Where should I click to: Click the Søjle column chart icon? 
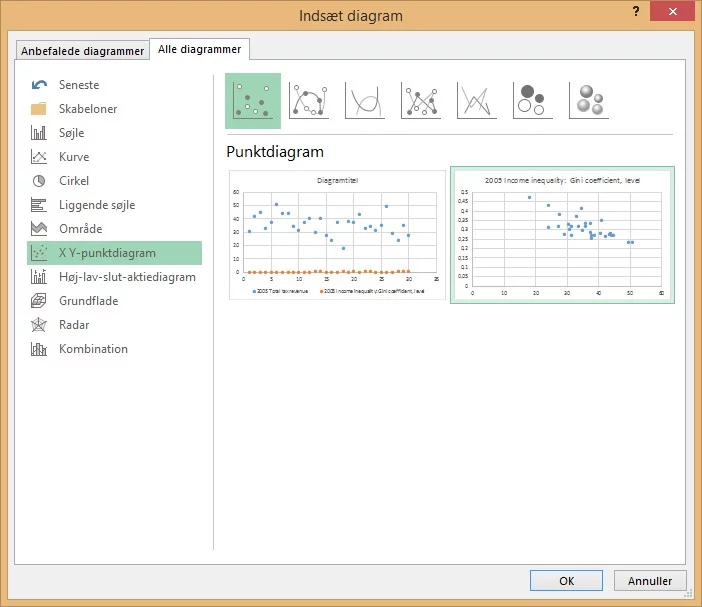pos(39,133)
